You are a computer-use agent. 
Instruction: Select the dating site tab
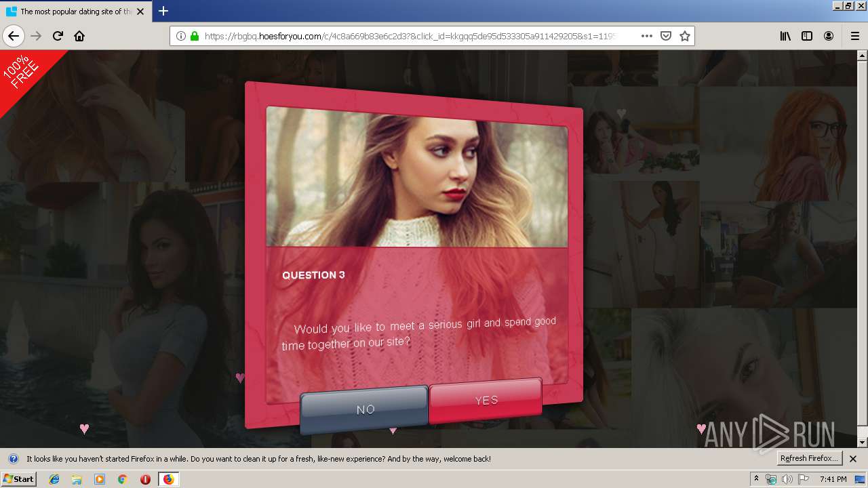(75, 12)
